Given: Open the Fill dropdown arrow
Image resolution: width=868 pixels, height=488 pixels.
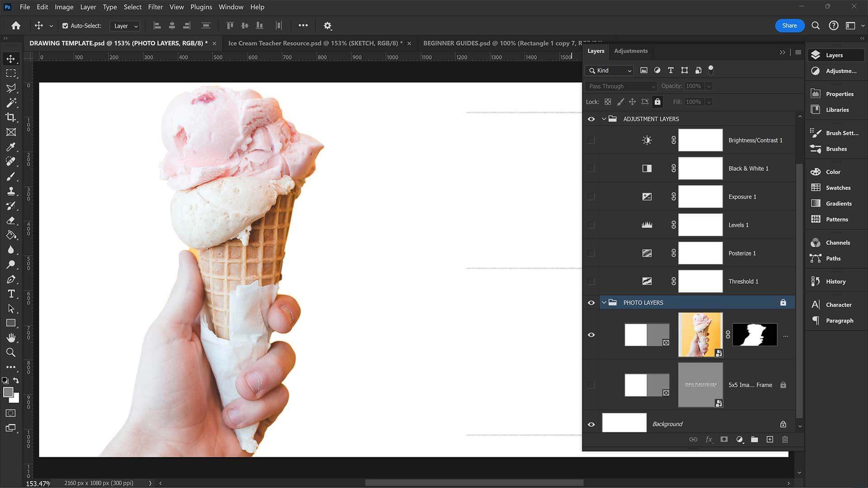Looking at the screenshot, I should (x=708, y=102).
